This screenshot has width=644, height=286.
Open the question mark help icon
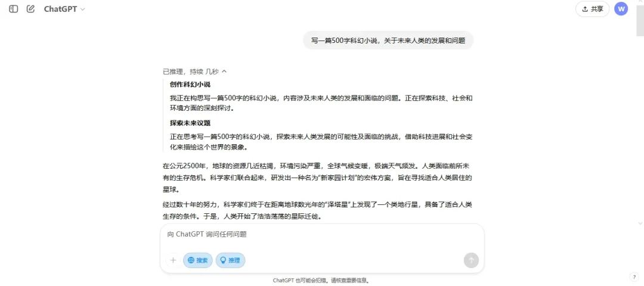(x=634, y=277)
